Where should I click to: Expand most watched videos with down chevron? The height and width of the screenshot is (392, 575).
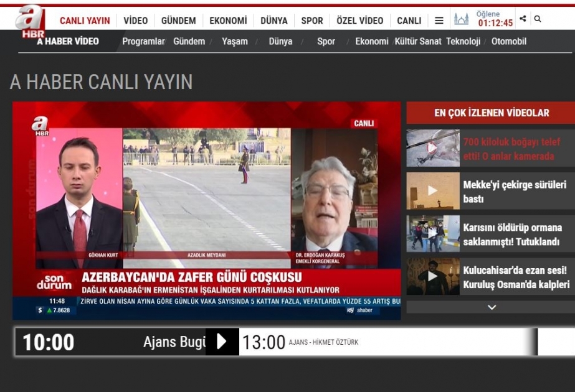492,307
